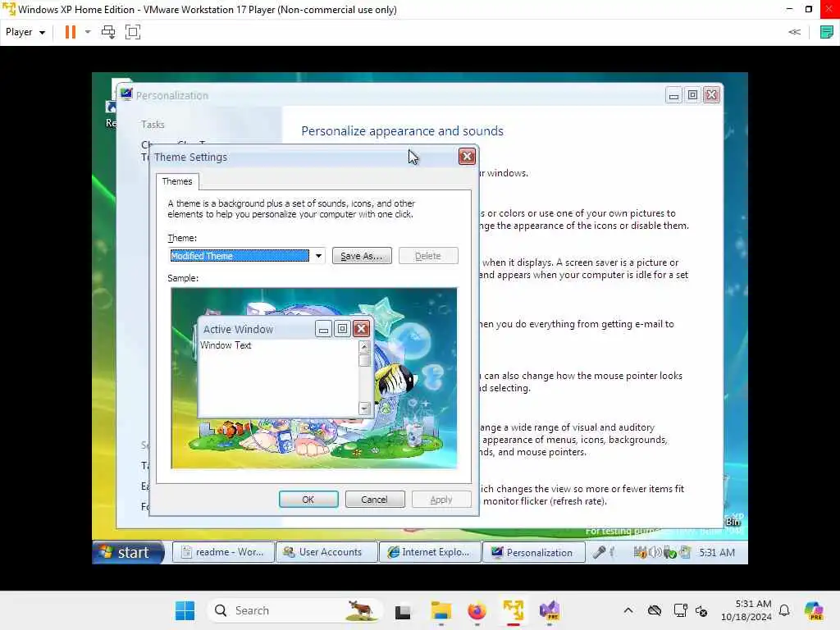Screen dimensions: 840x630
Task: Close the Personalization window
Action: click(711, 95)
